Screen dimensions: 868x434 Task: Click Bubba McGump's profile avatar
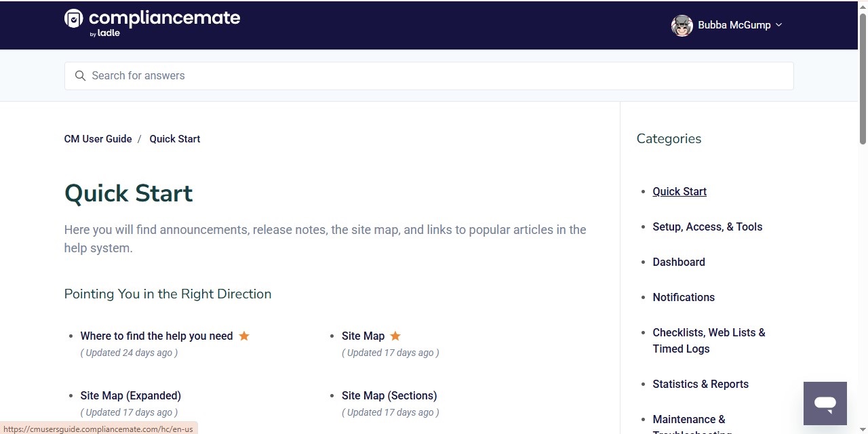click(x=682, y=25)
